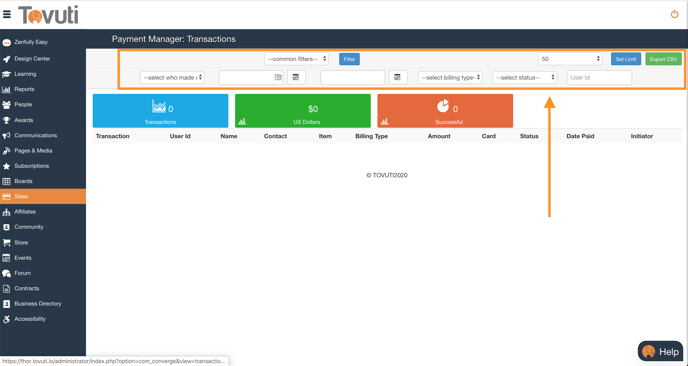Click the Tovuti logo
Screen dimensions: 688x366
tap(48, 15)
